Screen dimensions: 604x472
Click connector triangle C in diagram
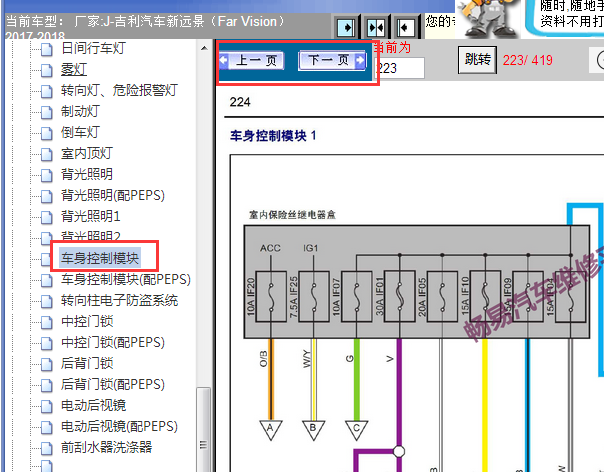coord(356,430)
